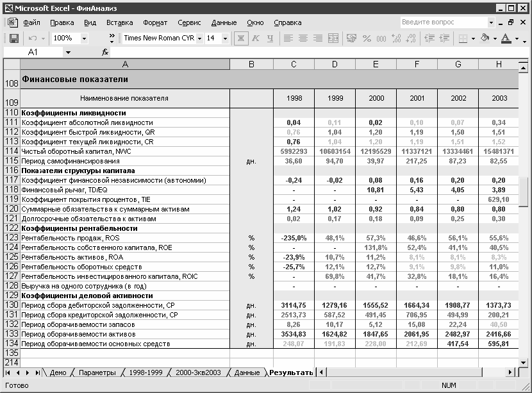Open the zoom 100% dropdown
The height and width of the screenshot is (393, 532).
point(84,38)
